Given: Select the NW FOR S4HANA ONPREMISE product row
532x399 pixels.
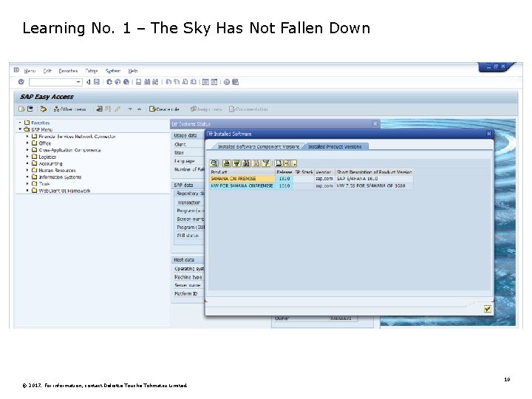Looking at the screenshot, I should [311, 186].
